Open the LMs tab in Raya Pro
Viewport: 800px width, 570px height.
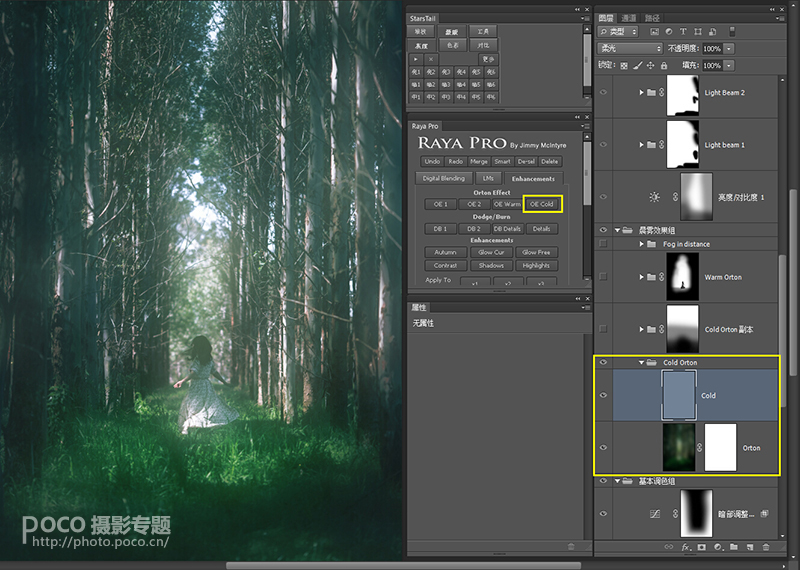(488, 178)
